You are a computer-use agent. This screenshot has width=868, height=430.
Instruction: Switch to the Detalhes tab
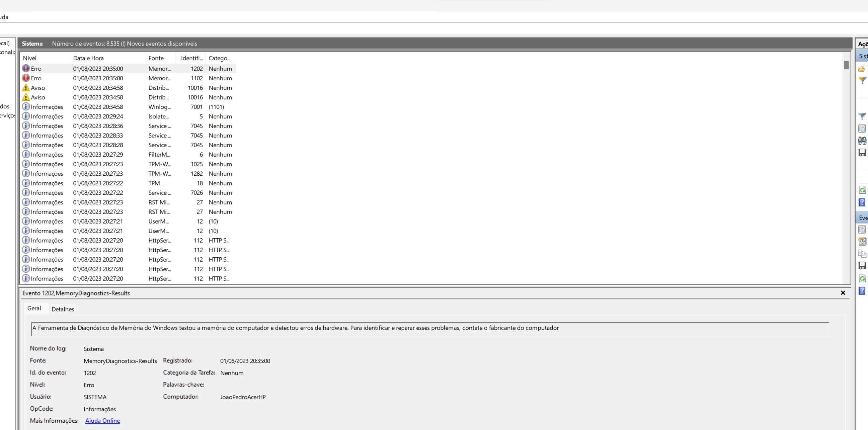point(63,309)
